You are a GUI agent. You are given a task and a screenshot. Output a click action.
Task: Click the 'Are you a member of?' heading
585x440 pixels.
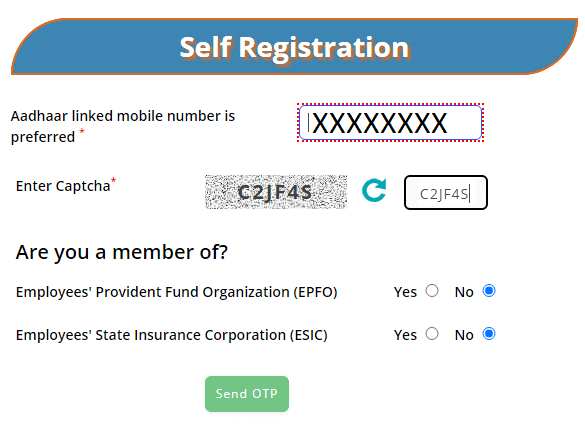pyautogui.click(x=122, y=252)
